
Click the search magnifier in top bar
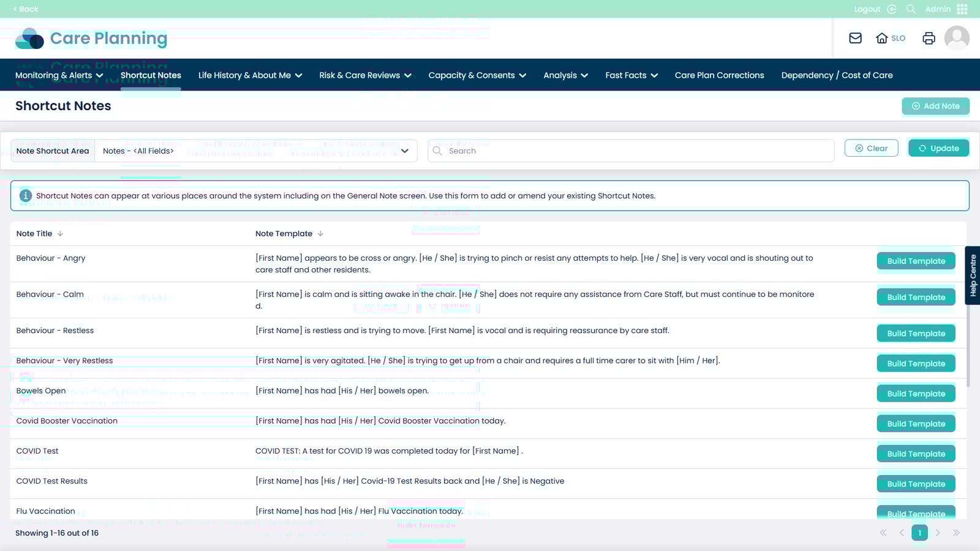(911, 9)
